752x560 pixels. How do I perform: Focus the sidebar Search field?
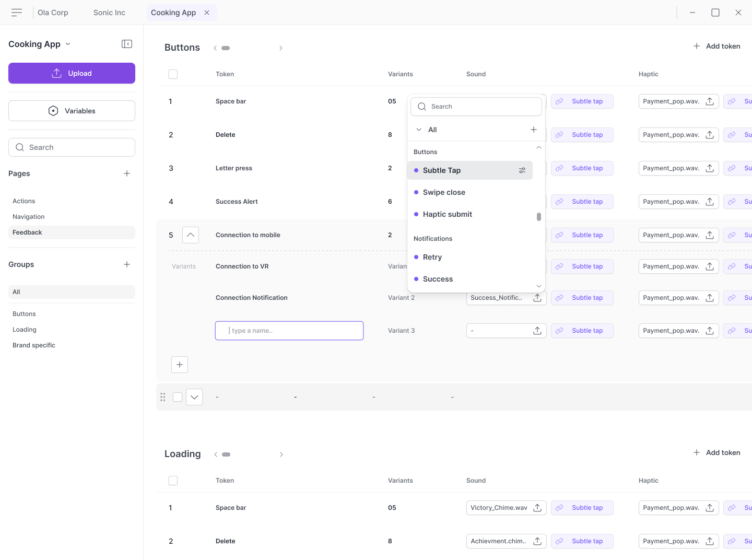[72, 147]
